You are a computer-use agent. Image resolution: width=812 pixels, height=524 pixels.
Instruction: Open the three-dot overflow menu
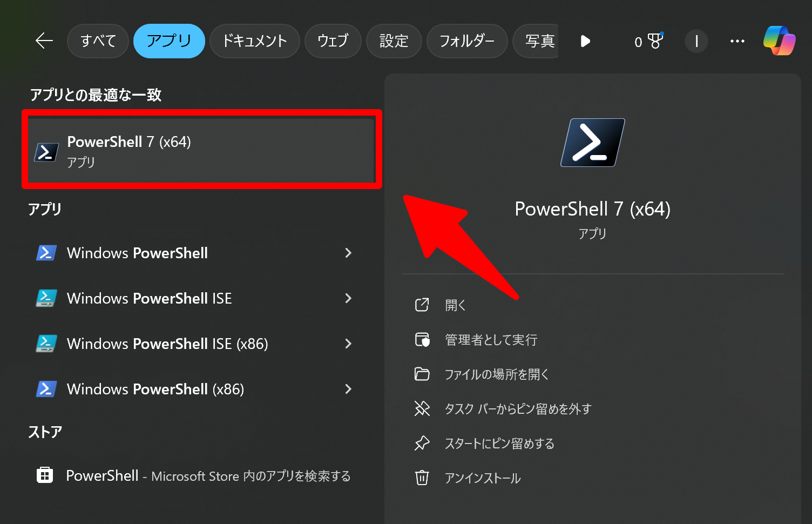pyautogui.click(x=737, y=41)
